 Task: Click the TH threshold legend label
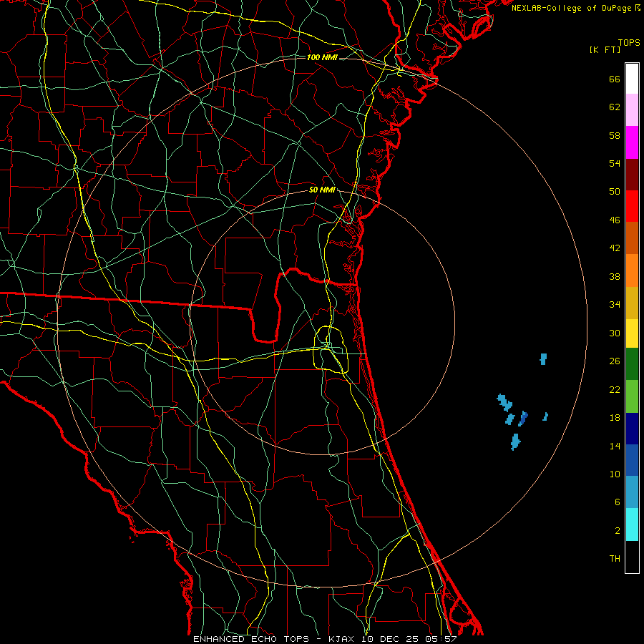(x=615, y=559)
